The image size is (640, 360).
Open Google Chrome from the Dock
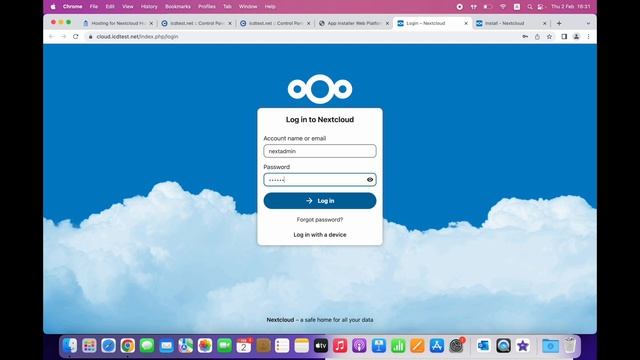[x=128, y=346]
